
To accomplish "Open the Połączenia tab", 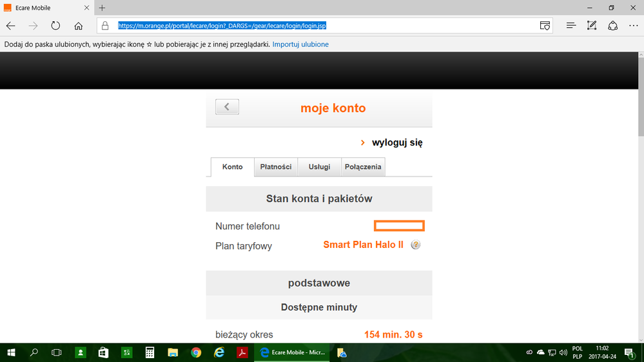I will [363, 167].
